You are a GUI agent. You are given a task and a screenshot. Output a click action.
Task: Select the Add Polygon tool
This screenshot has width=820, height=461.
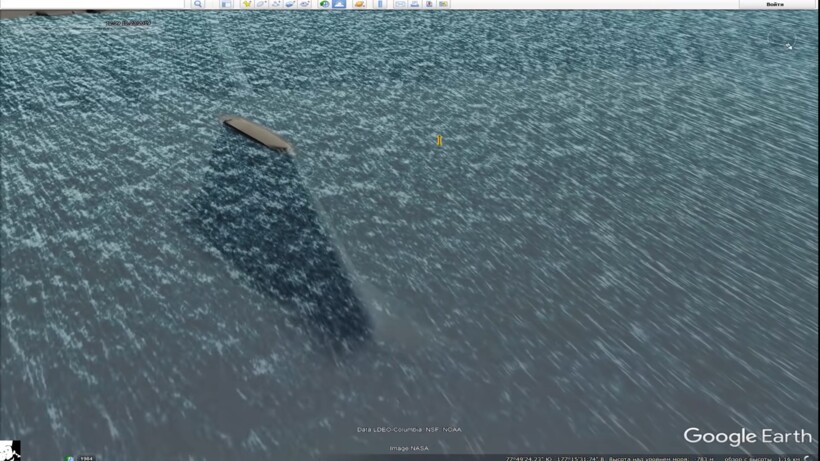click(262, 4)
